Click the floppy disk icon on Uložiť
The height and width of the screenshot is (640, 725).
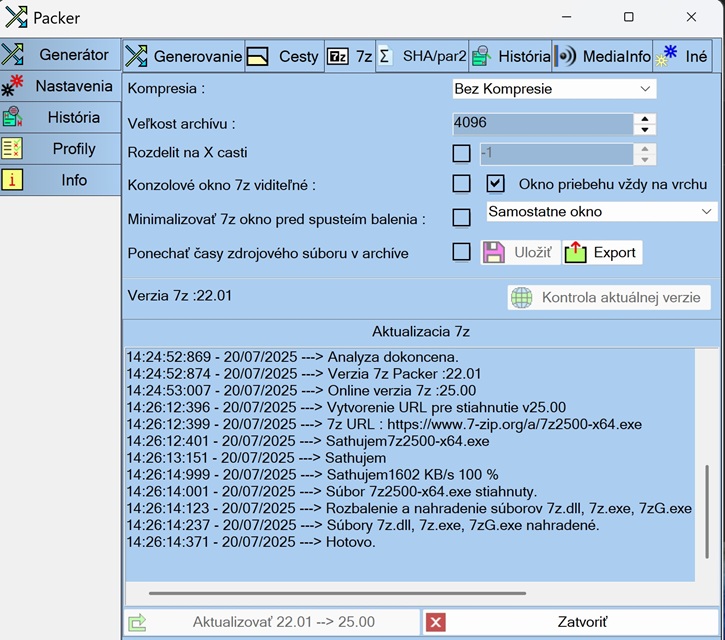(x=494, y=252)
